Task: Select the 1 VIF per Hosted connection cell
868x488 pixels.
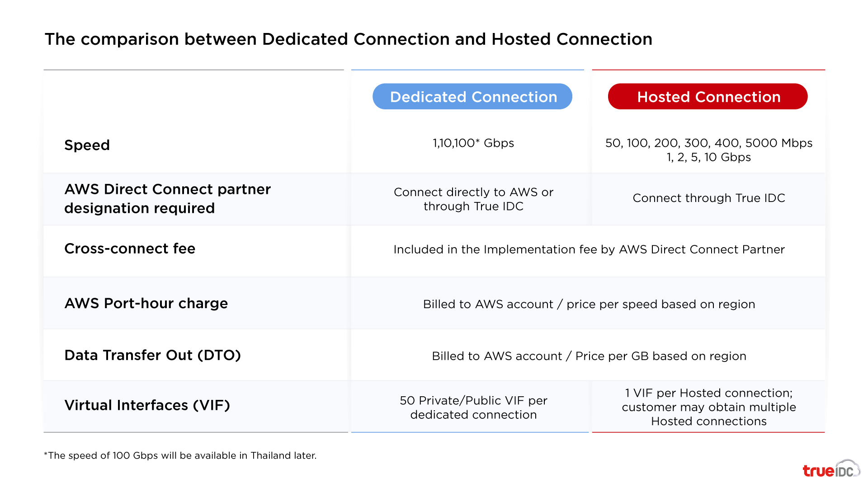Action: coord(709,407)
